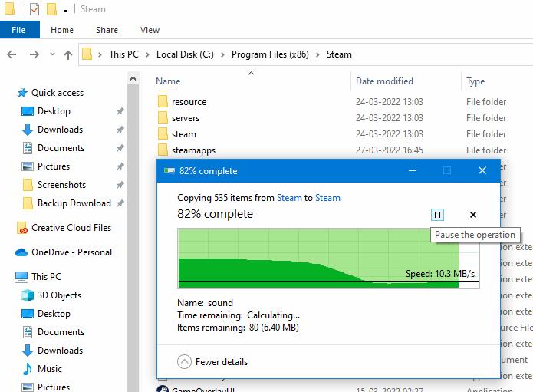533x392 pixels.
Task: Open OneDrive - Personal in sidebar
Action: click(x=71, y=252)
